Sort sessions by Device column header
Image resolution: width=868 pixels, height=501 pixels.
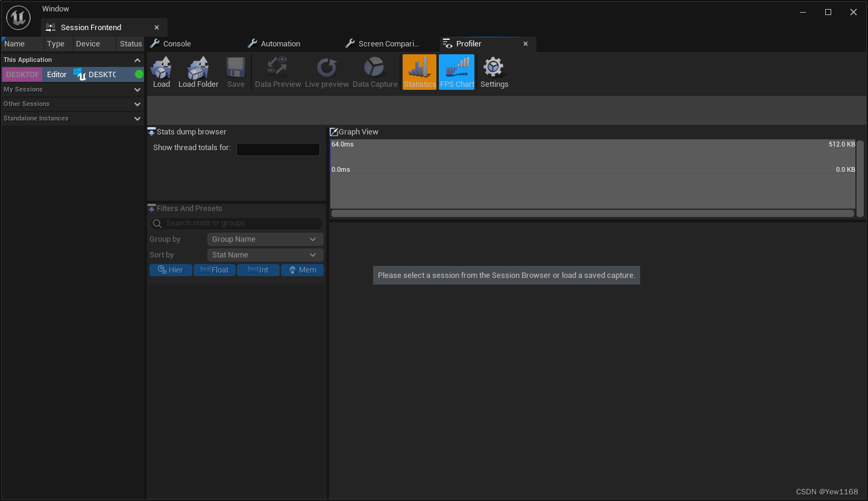(95, 43)
